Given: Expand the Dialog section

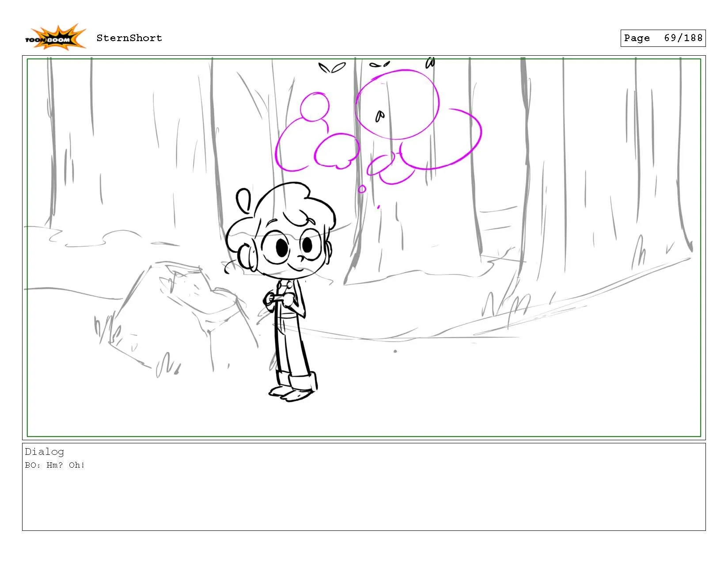Looking at the screenshot, I should click(x=44, y=451).
